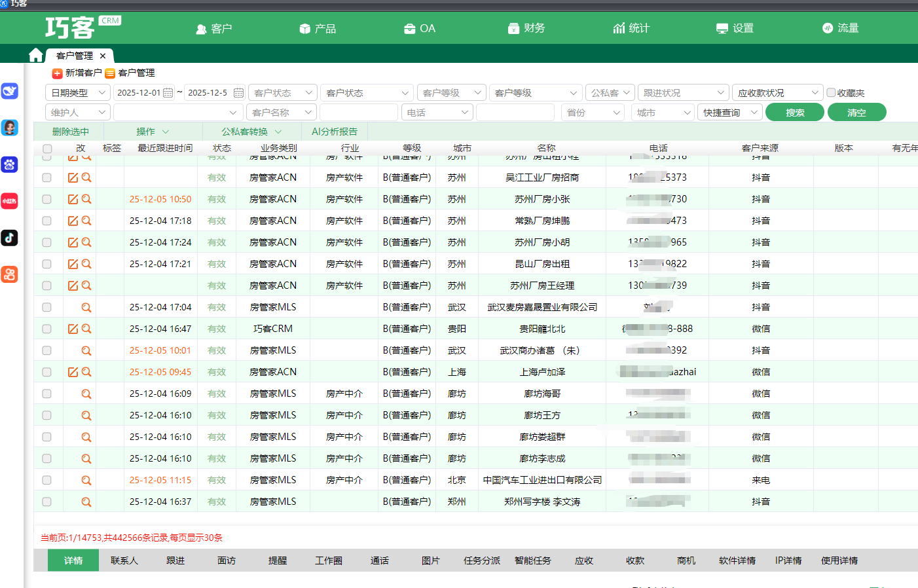Open the Baidu paw icon in sidebar

9,164
